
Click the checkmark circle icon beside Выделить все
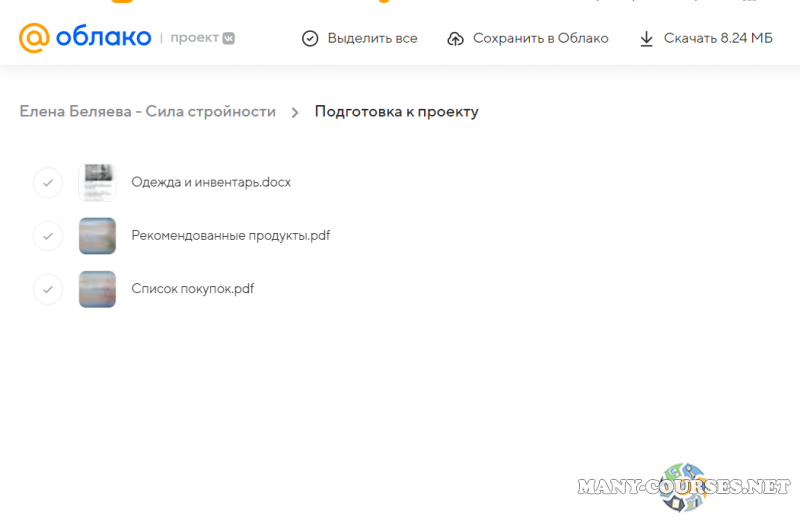tap(310, 39)
